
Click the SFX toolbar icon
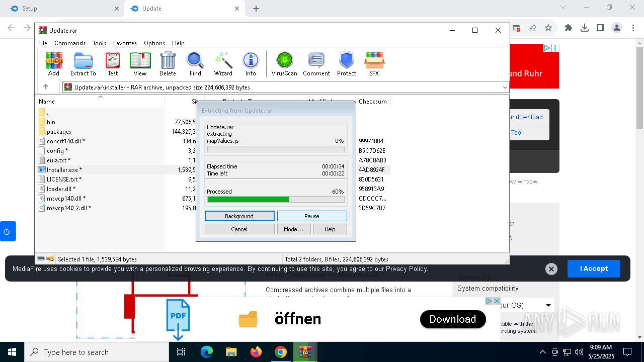(x=374, y=64)
